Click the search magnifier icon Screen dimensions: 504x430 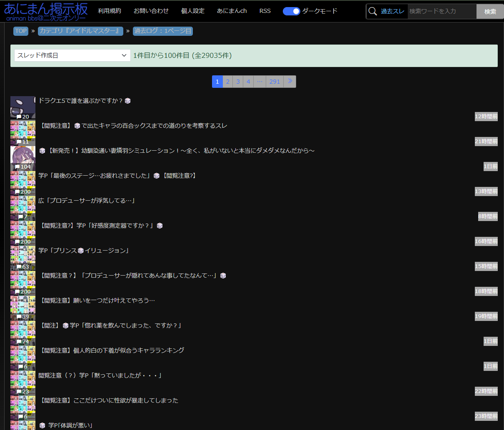click(373, 11)
